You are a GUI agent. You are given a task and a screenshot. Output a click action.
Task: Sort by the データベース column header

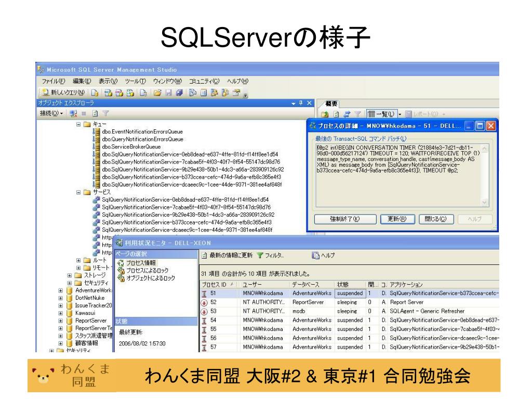point(312,284)
